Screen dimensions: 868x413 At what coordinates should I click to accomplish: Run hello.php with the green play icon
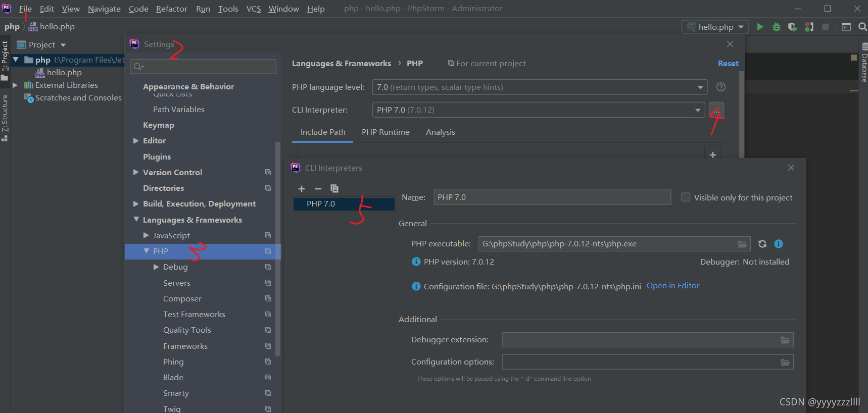coord(760,27)
